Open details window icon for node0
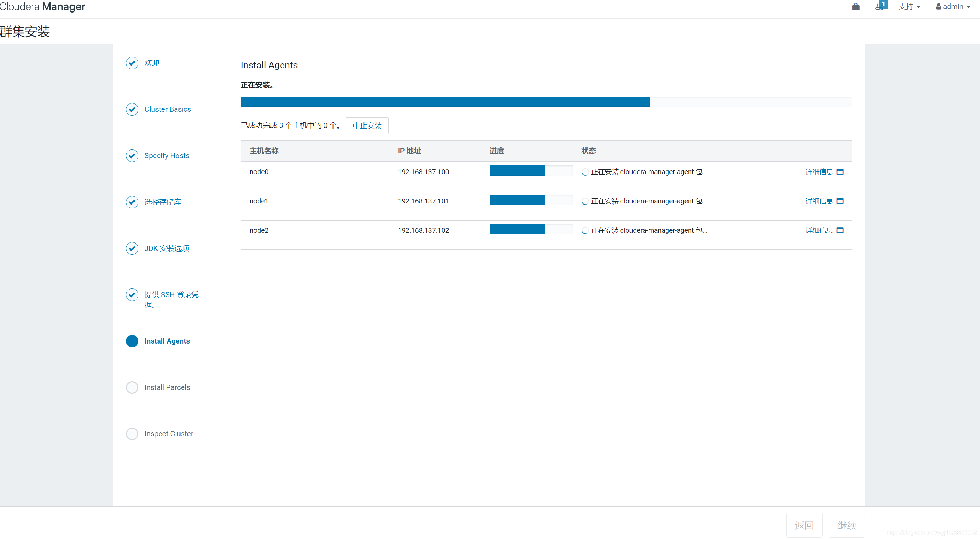Screen dimensions: 980x539 click(840, 172)
